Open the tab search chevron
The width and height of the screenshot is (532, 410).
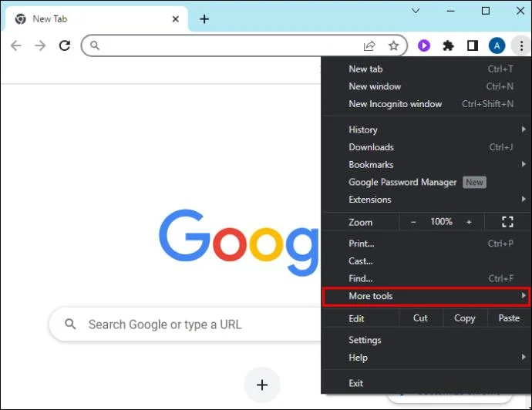[416, 11]
